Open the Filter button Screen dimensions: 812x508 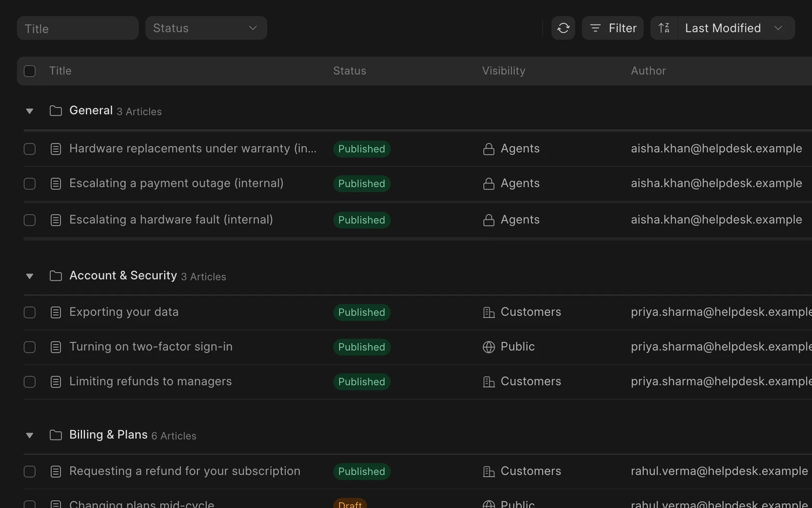point(613,28)
